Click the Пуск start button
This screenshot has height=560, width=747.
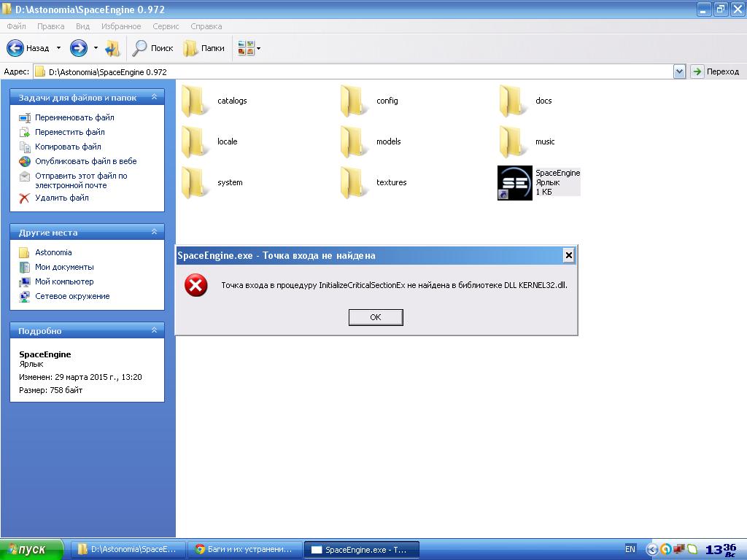31,550
